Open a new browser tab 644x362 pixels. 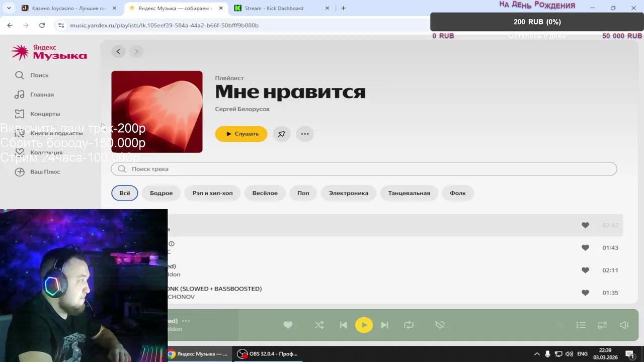[344, 8]
